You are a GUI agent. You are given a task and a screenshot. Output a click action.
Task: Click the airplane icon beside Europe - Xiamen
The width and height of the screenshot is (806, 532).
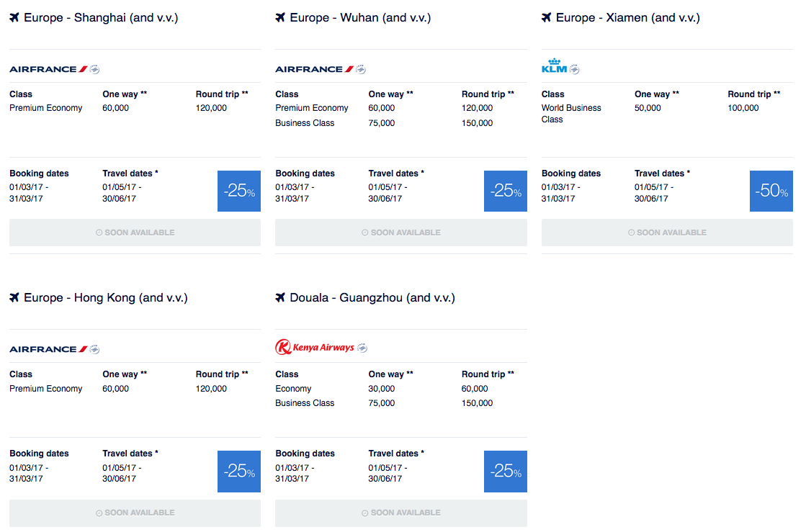547,17
